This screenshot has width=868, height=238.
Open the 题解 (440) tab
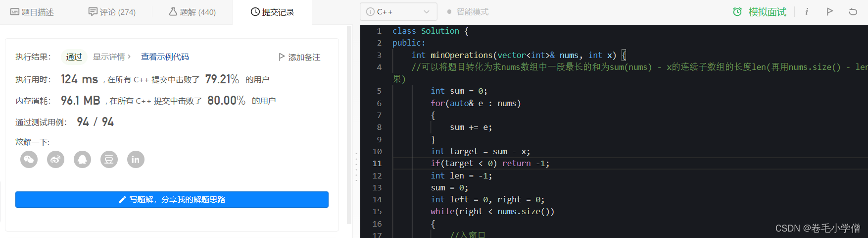coord(193,12)
